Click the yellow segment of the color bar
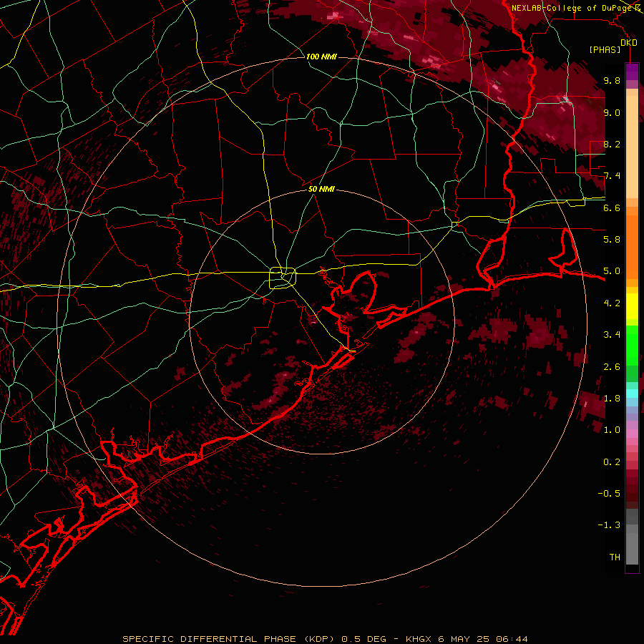This screenshot has height=644, width=644. [632, 306]
